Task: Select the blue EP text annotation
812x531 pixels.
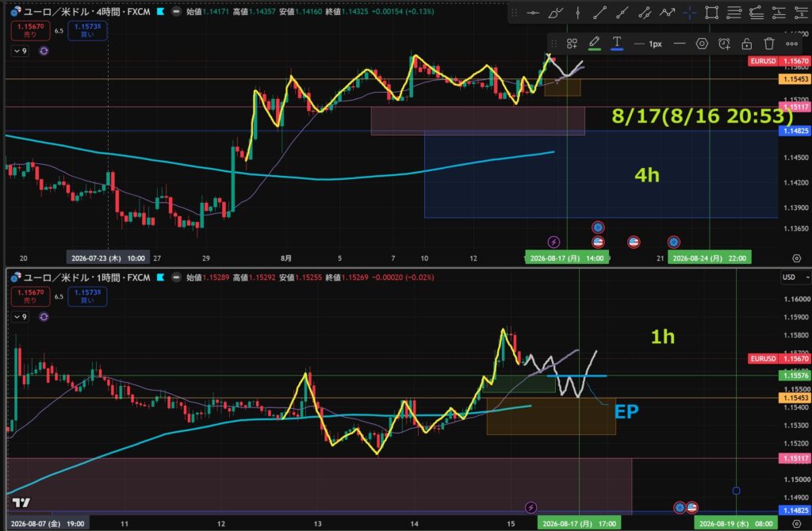Action: (x=626, y=412)
